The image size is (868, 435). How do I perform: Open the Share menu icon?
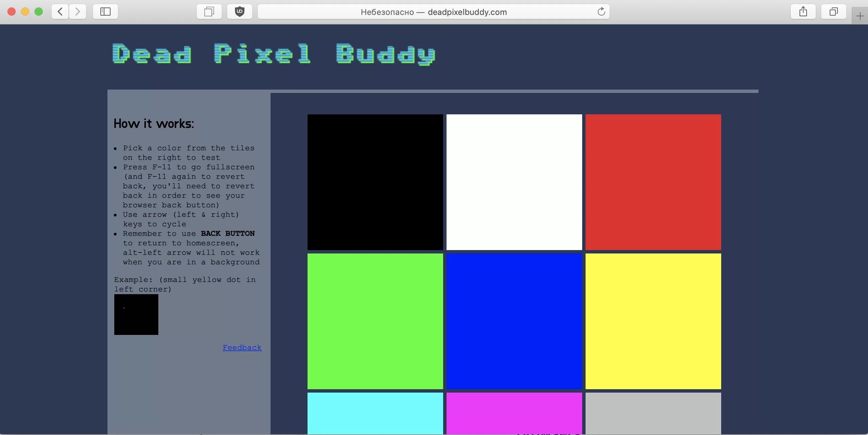pos(803,12)
